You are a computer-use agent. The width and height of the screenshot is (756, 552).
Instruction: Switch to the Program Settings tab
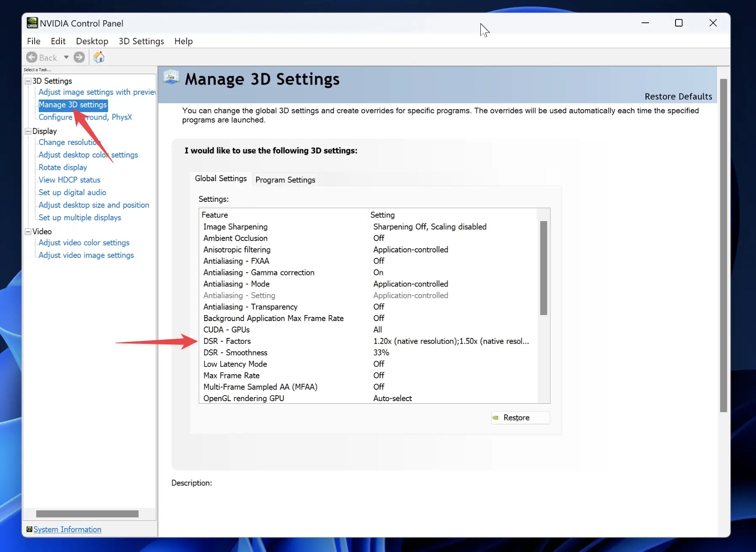[285, 180]
